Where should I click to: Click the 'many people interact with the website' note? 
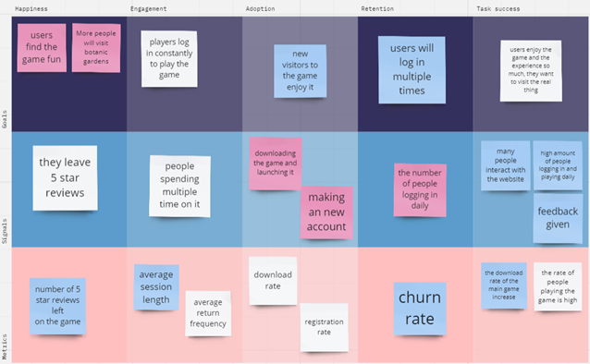[505, 165]
